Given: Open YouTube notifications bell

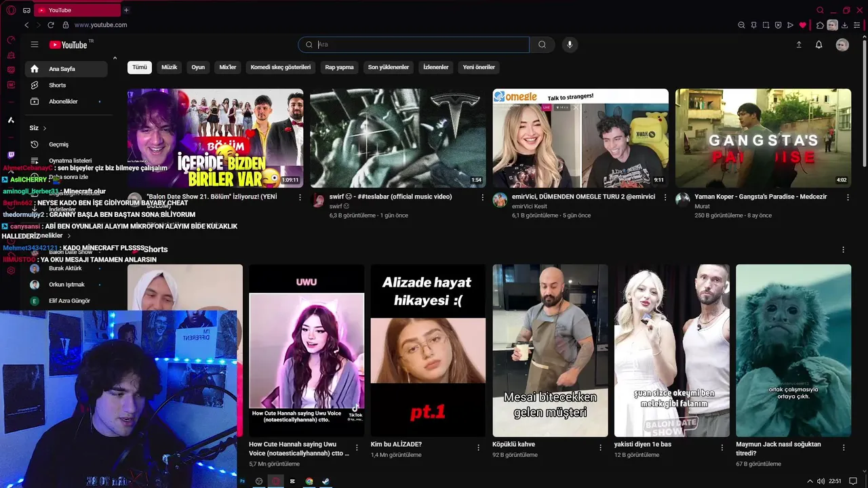Looking at the screenshot, I should pos(818,45).
